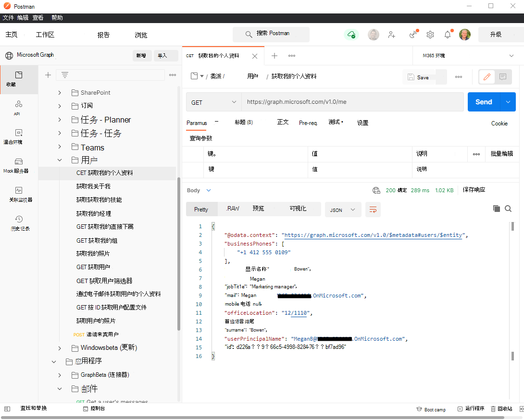Open the Send button dropdown arrow
Screen dimensions: 524x420
tap(508, 102)
